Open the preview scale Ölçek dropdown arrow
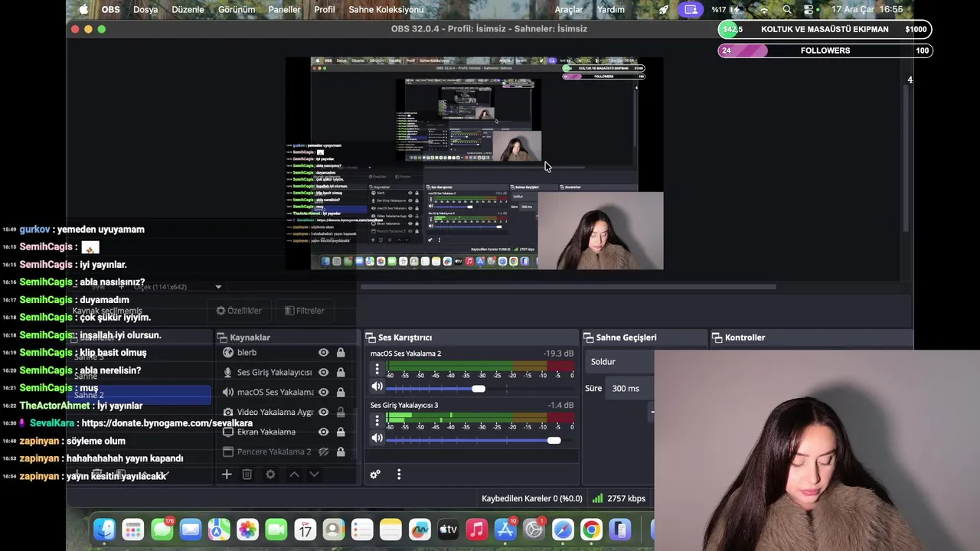 click(218, 287)
